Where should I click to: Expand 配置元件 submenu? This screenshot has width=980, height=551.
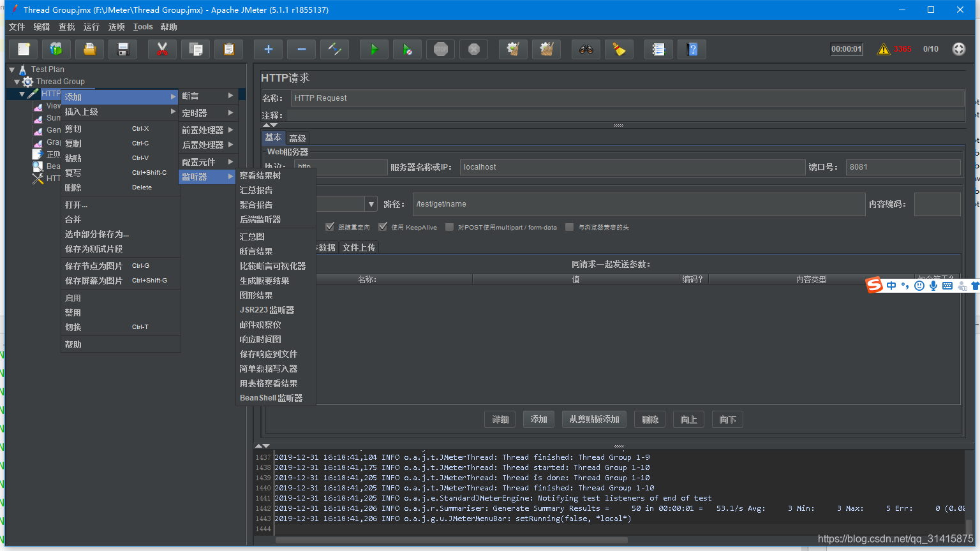click(x=208, y=162)
